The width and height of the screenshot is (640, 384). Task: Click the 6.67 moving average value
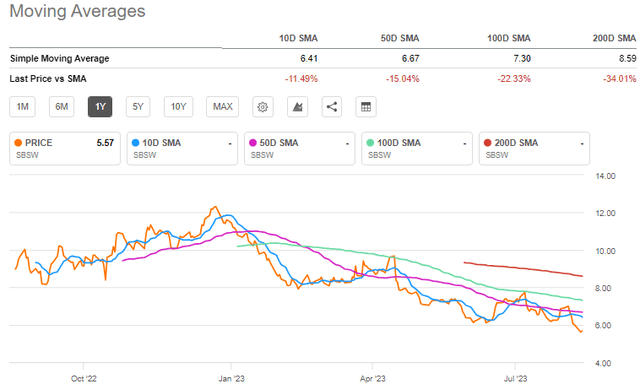pos(411,59)
